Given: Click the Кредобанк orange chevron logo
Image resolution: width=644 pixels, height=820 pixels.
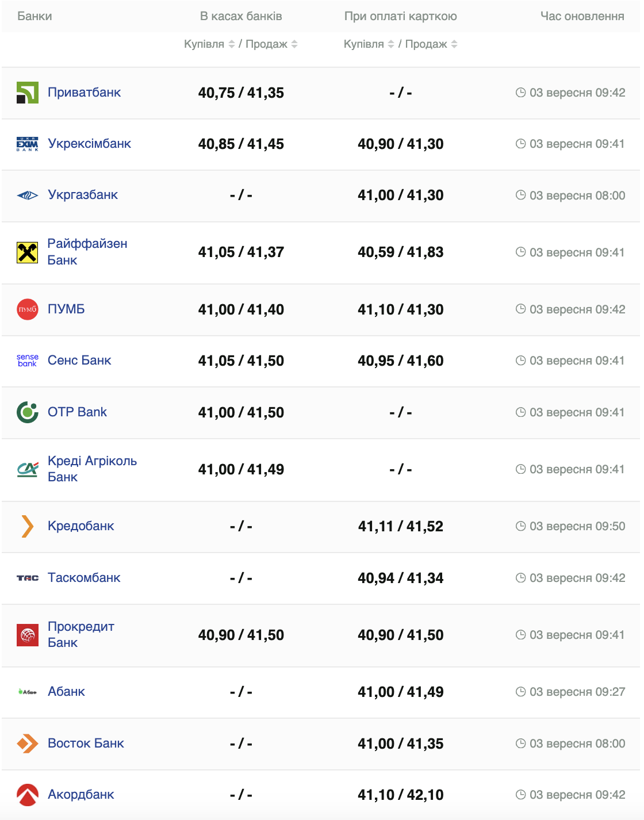Looking at the screenshot, I should click(28, 526).
